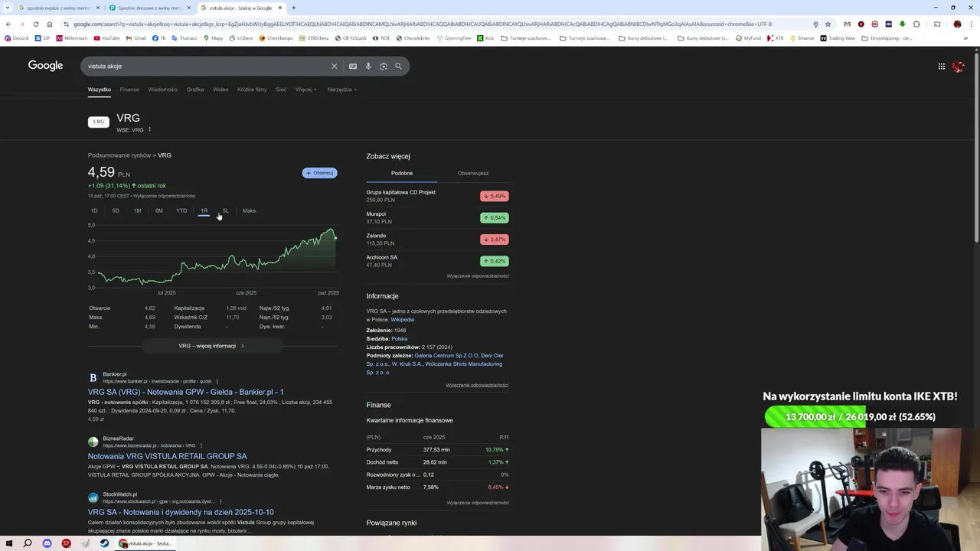Open the Gmail bookmark

(x=136, y=37)
